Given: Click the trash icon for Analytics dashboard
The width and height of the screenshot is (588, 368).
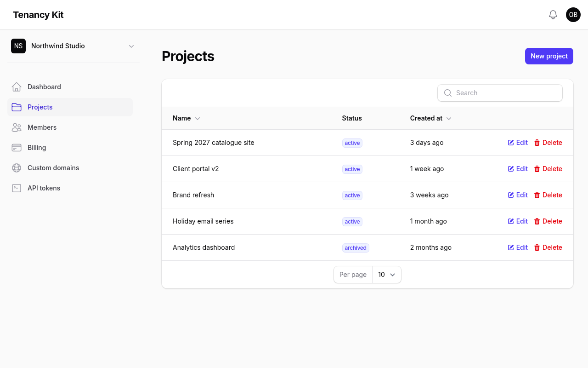Looking at the screenshot, I should point(537,247).
